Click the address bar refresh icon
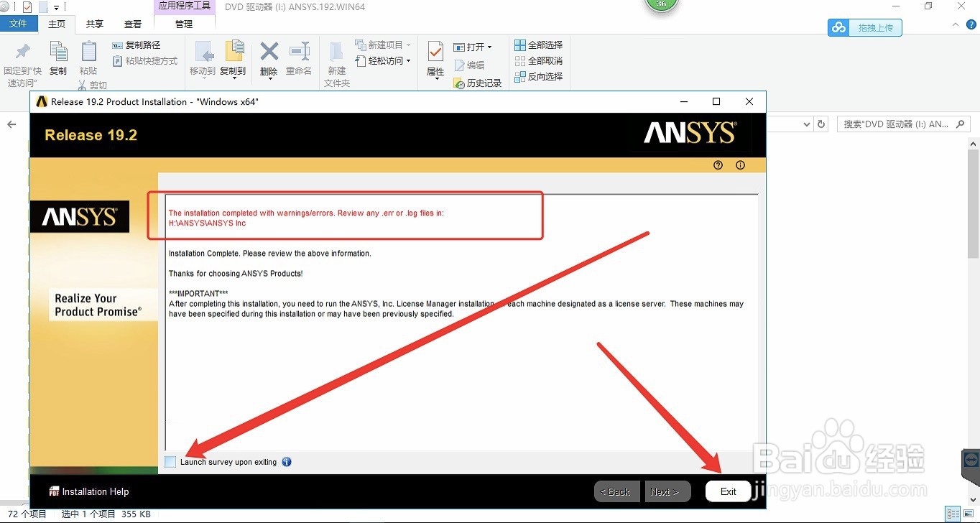Image resolution: width=980 pixels, height=523 pixels. (822, 124)
